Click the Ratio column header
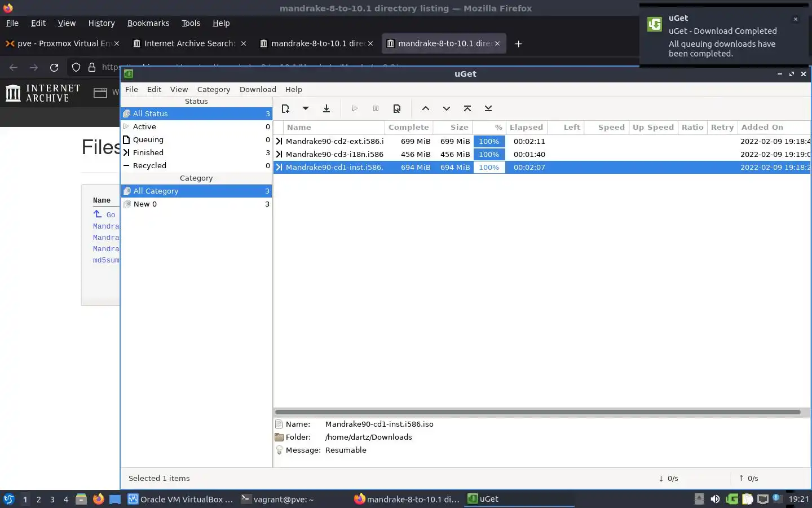Viewport: 812px width, 508px height. tap(692, 127)
